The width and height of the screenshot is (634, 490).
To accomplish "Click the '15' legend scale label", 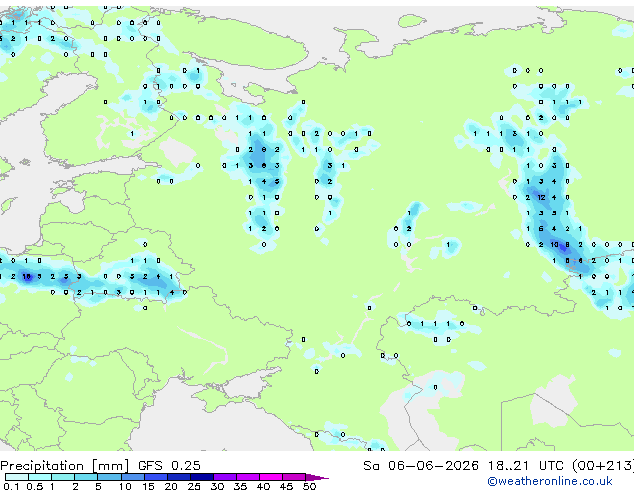I will (148, 486).
